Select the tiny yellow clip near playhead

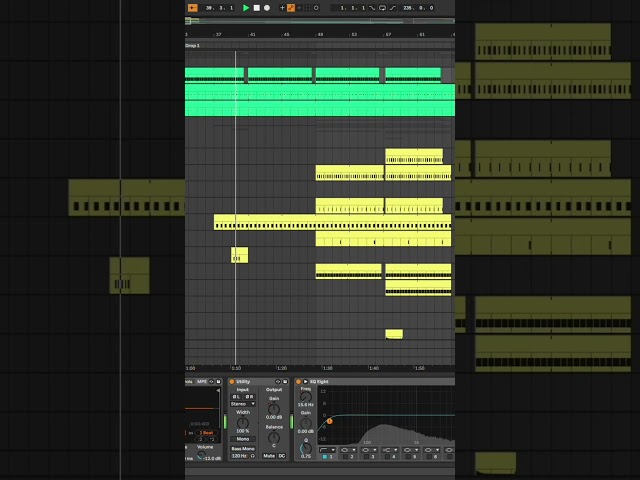(x=239, y=255)
